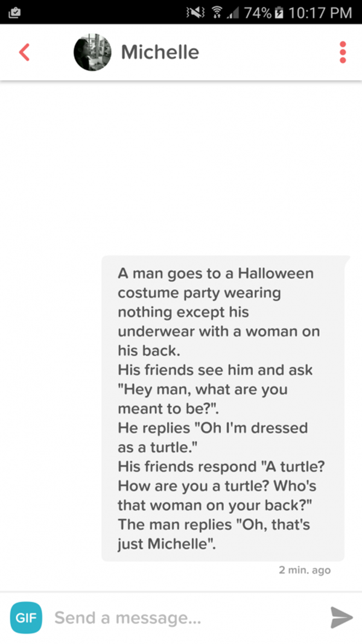The image size is (362, 644).
Task: Tap the 74% battery percentage
Action: 258,12
